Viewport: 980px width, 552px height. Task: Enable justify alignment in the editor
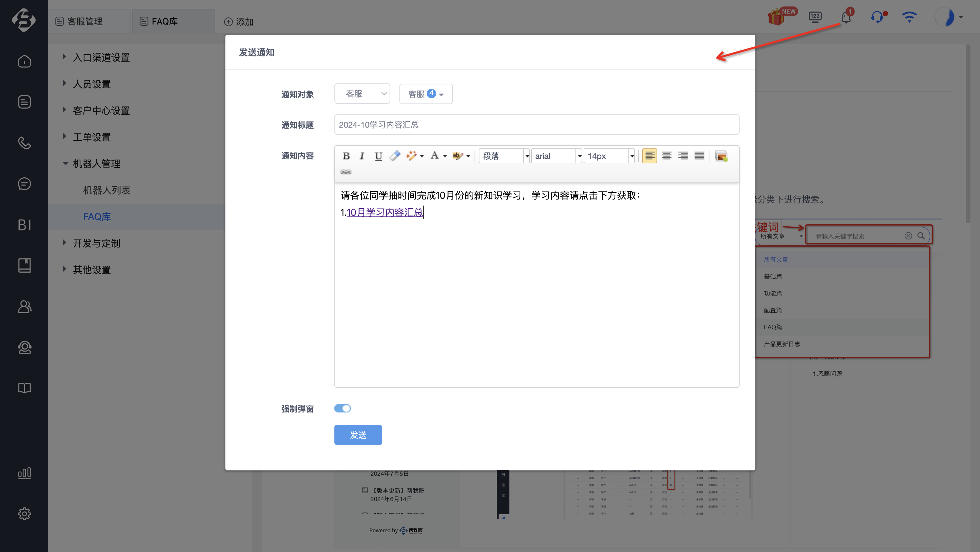pos(699,156)
